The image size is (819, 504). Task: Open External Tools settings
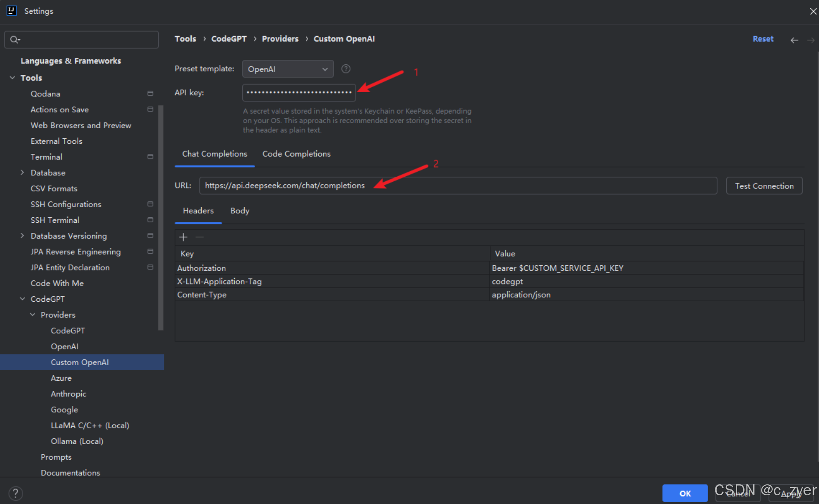[x=56, y=141]
